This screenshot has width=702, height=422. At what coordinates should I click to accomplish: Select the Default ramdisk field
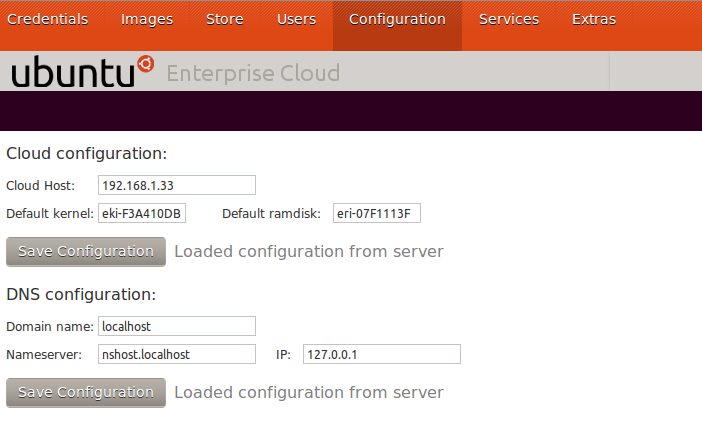(377, 213)
